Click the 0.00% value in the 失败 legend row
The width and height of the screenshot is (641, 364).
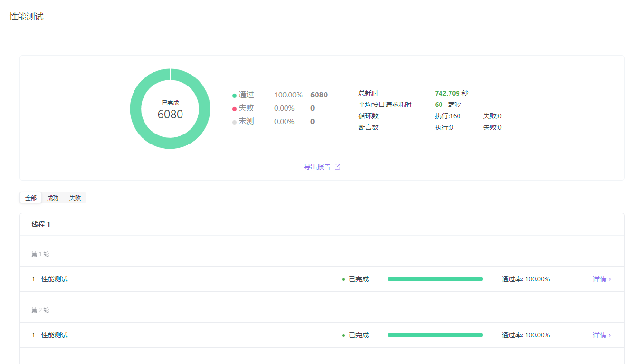(x=284, y=108)
